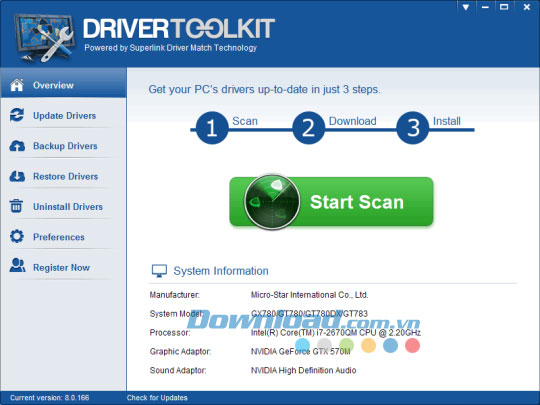Screen dimensions: 540x405
Task: Click the Current version 8.0.166 text
Action: click(50, 398)
